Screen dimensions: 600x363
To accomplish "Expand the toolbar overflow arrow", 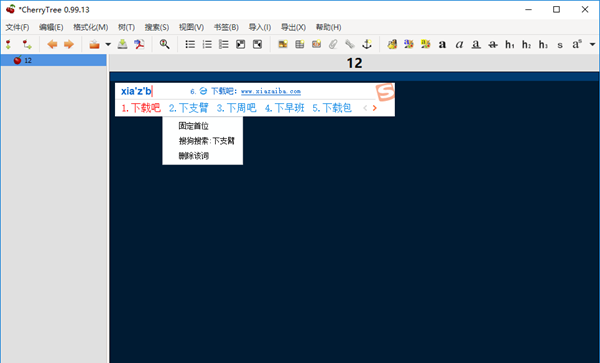I will [x=592, y=44].
